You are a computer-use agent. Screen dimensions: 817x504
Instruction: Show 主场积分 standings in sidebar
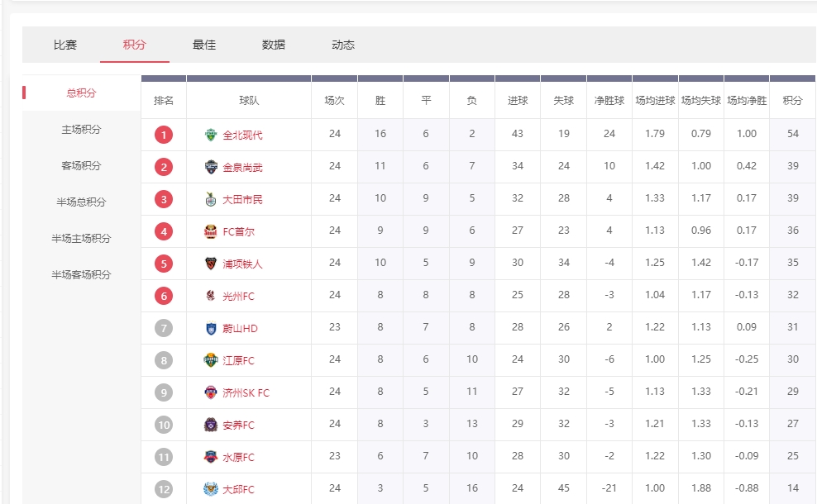click(x=81, y=130)
